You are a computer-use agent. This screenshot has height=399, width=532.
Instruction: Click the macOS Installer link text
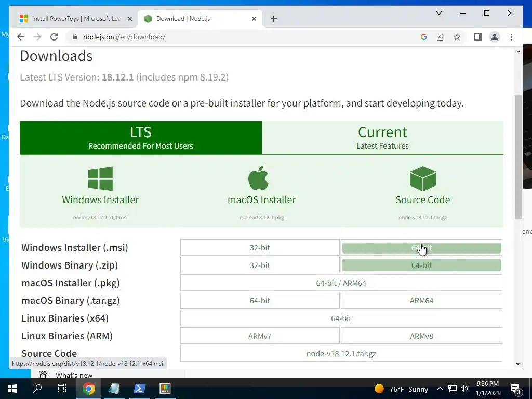(262, 200)
